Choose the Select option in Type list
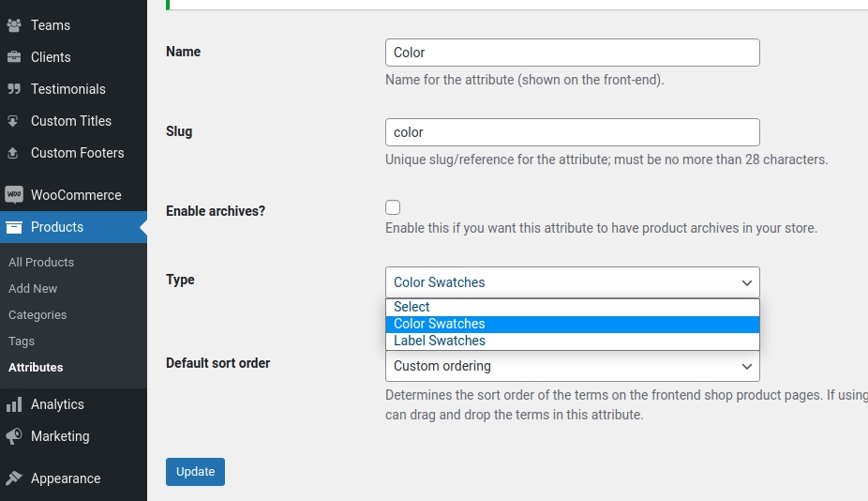The width and height of the screenshot is (868, 501). (412, 307)
